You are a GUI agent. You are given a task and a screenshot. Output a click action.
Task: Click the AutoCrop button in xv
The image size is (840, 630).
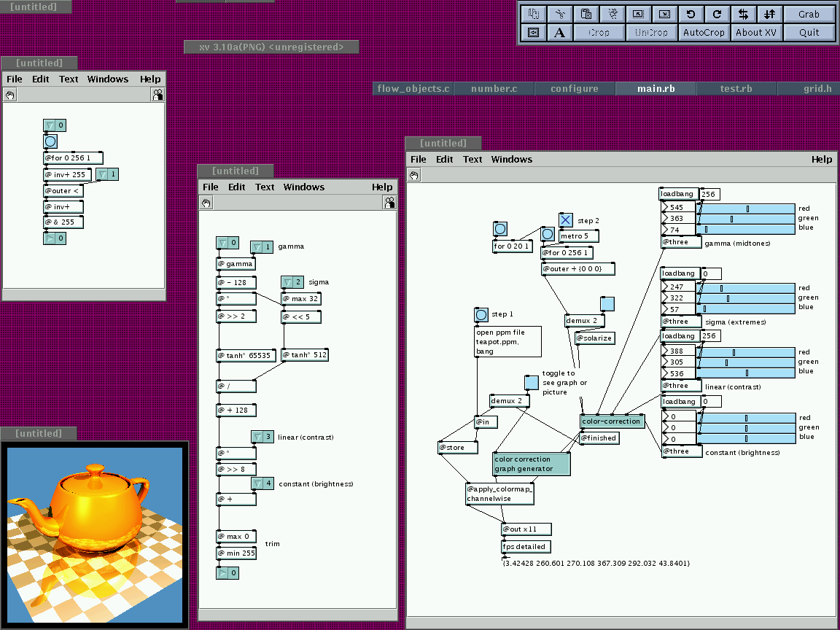coord(704,32)
